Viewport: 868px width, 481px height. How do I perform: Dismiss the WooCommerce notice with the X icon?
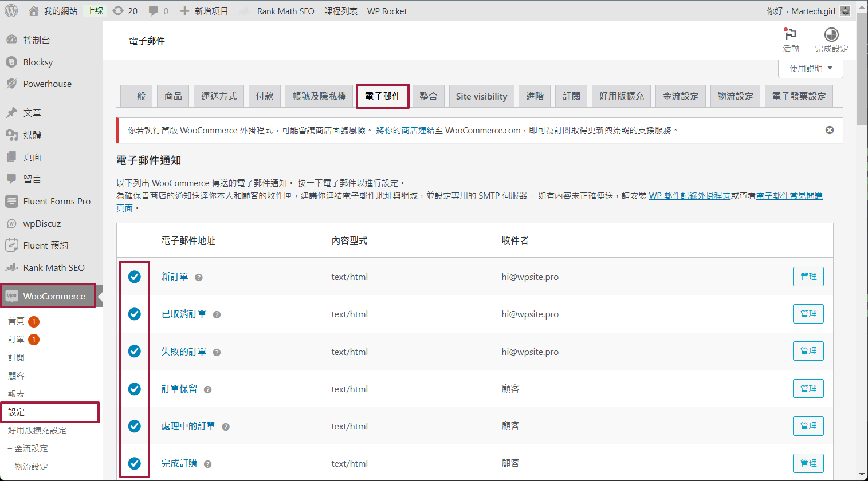tap(829, 130)
